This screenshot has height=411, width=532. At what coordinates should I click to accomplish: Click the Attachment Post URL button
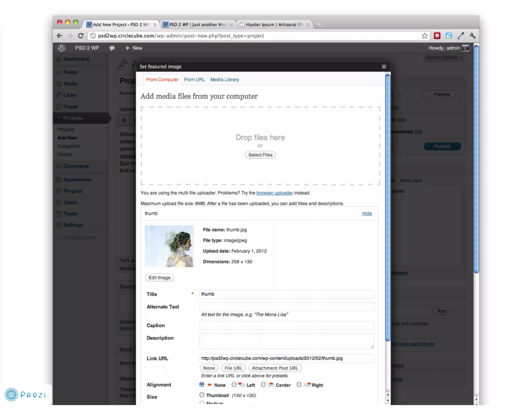tap(275, 368)
